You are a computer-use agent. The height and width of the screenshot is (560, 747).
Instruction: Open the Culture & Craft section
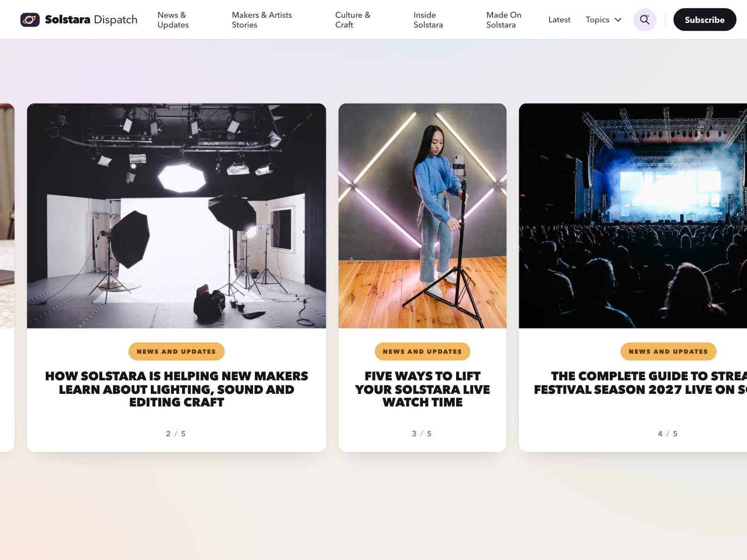[353, 20]
